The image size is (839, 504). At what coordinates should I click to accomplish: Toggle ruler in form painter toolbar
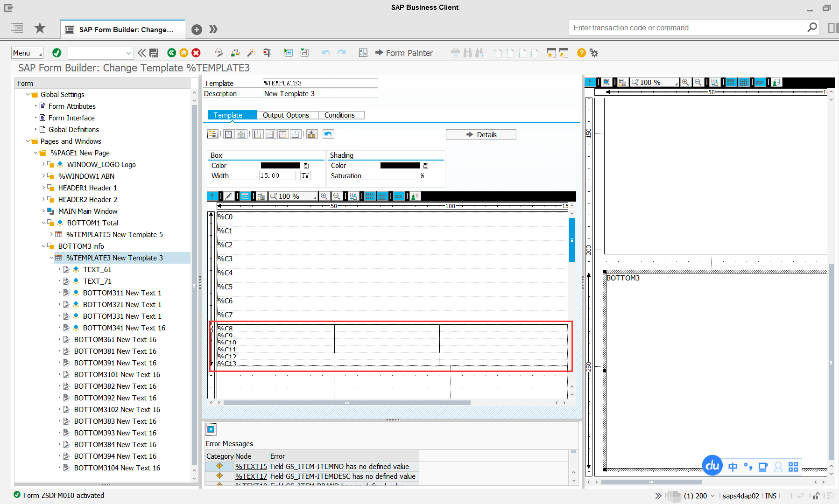[x=760, y=82]
